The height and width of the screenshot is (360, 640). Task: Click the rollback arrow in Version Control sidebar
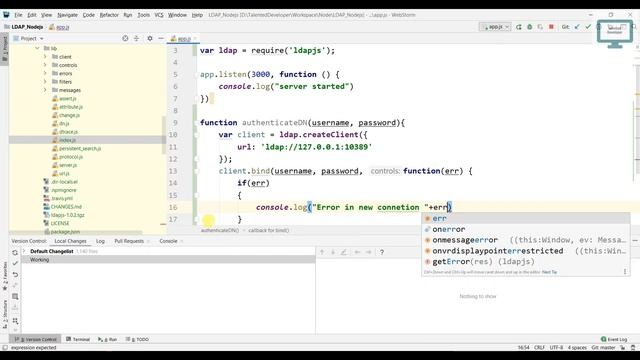pyautogui.click(x=15, y=274)
